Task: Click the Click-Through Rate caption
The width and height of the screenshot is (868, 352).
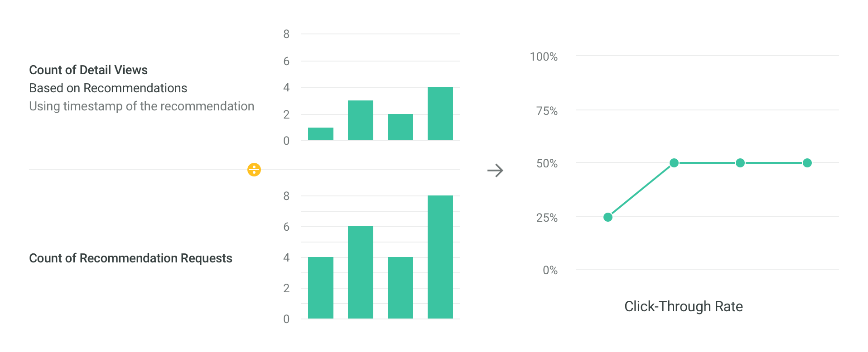Action: tap(684, 306)
